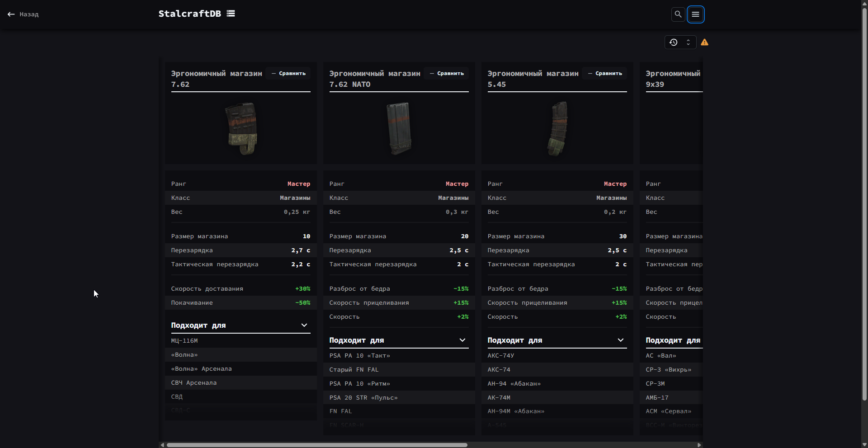Viewport: 868px width, 448px height.
Task: Open АН-94М «Абакан» entry
Action: [516, 411]
